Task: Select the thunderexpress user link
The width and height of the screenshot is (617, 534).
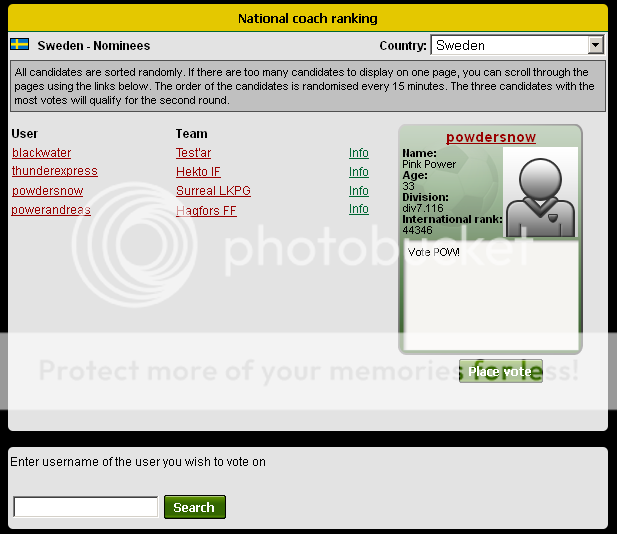Action: (x=54, y=172)
